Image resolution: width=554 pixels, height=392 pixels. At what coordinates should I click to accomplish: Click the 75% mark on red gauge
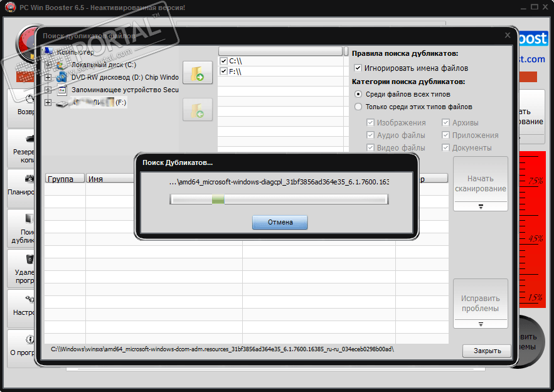click(x=536, y=181)
